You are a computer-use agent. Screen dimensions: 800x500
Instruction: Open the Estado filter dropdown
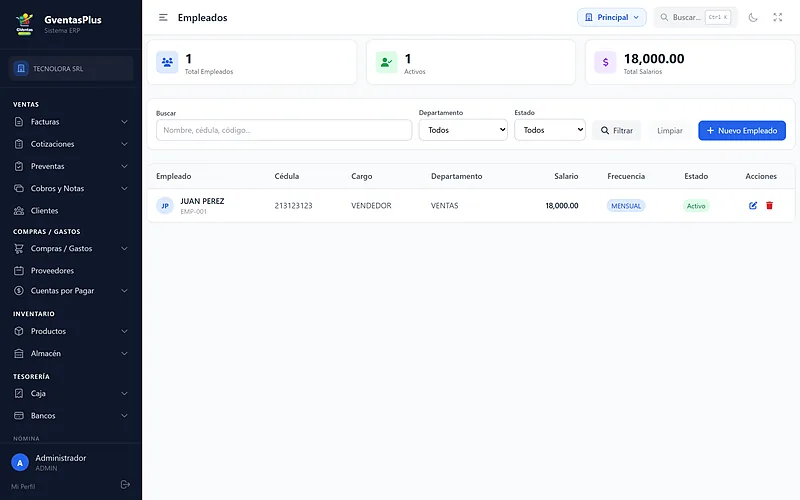click(550, 130)
